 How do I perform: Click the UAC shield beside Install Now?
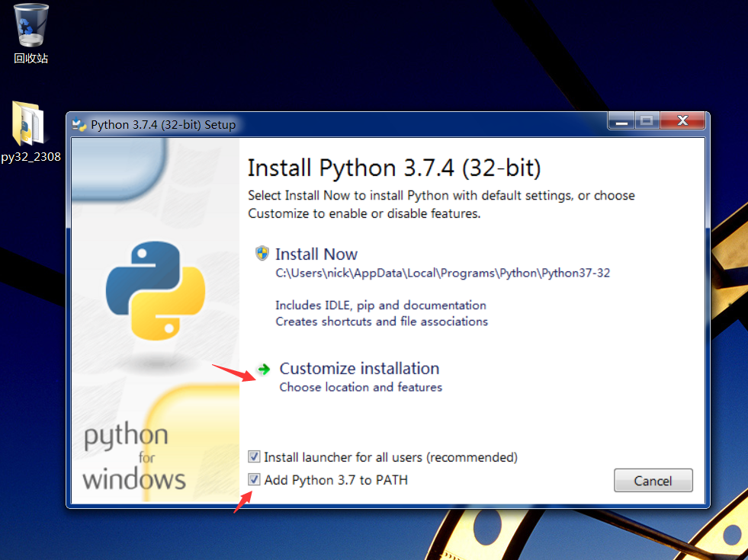(x=262, y=253)
